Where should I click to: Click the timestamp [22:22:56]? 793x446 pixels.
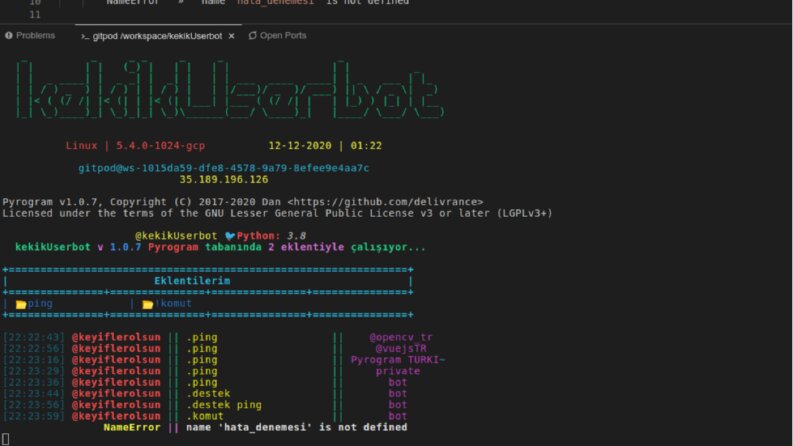(34, 348)
